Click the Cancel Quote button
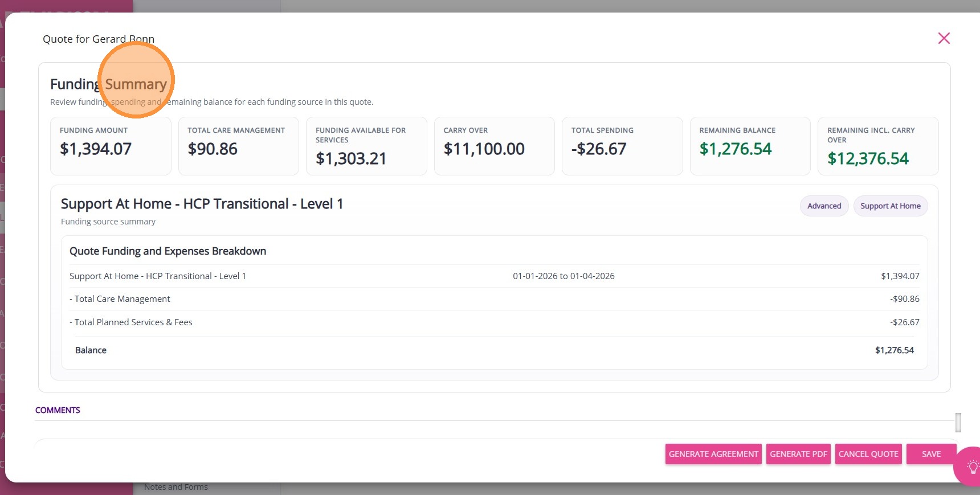This screenshot has height=495, width=980. click(x=868, y=454)
